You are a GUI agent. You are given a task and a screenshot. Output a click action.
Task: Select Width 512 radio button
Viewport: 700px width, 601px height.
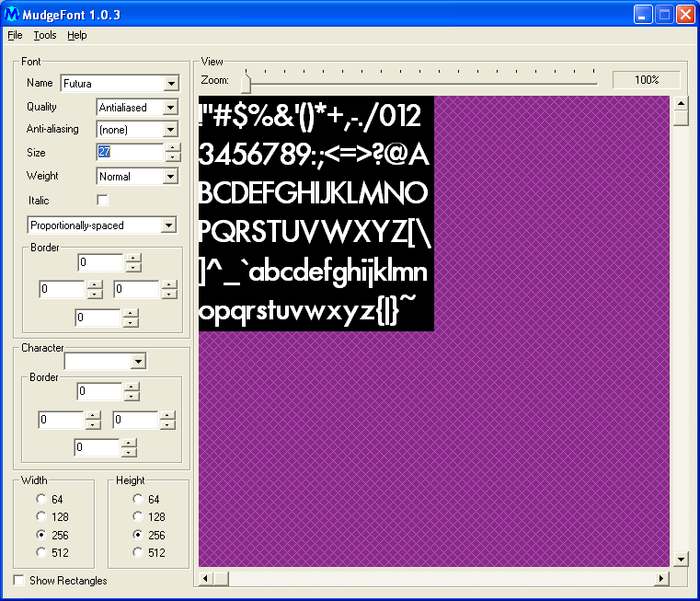tap(40, 552)
